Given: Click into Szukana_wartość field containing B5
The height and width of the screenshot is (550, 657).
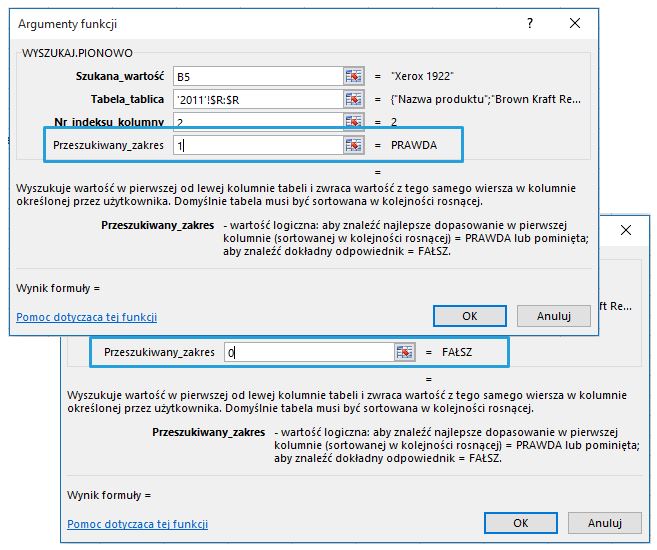Looking at the screenshot, I should click(x=257, y=76).
